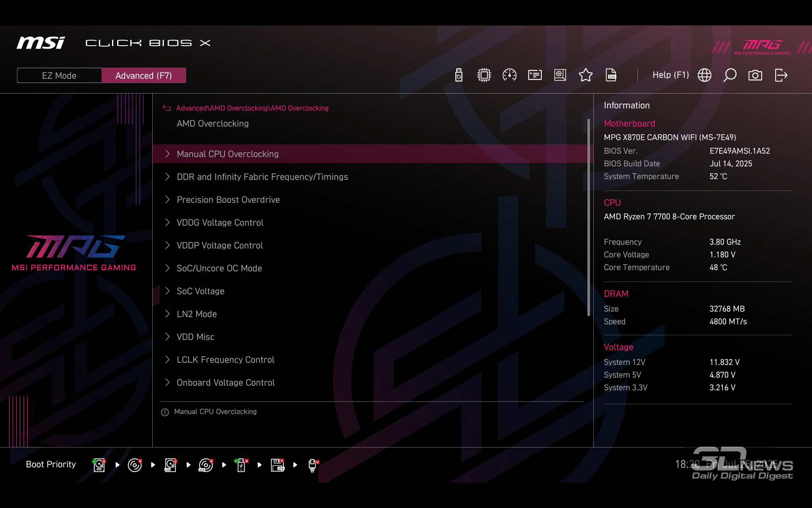Click the System 3.3V 3.216 V reading
Image resolution: width=812 pixels, height=508 pixels.
pos(722,388)
